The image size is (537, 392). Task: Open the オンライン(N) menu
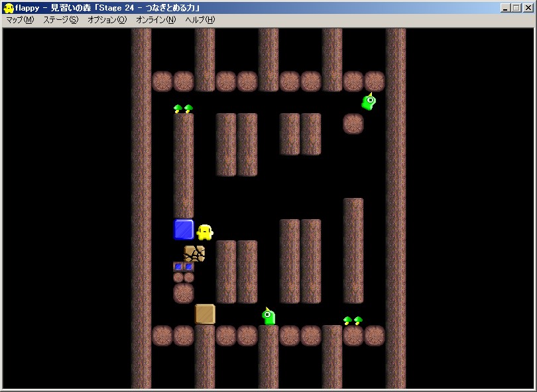[156, 20]
